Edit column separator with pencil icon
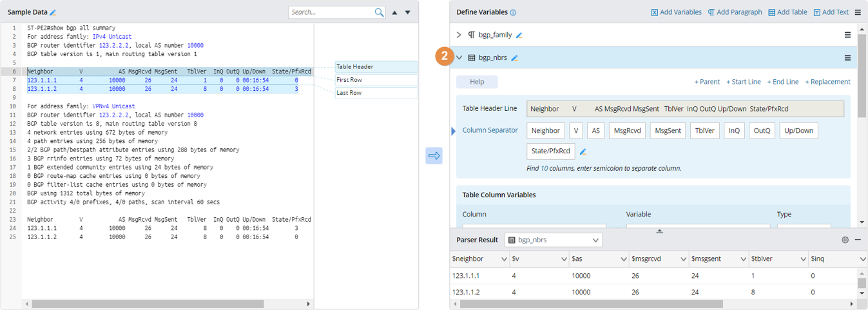 [x=583, y=152]
